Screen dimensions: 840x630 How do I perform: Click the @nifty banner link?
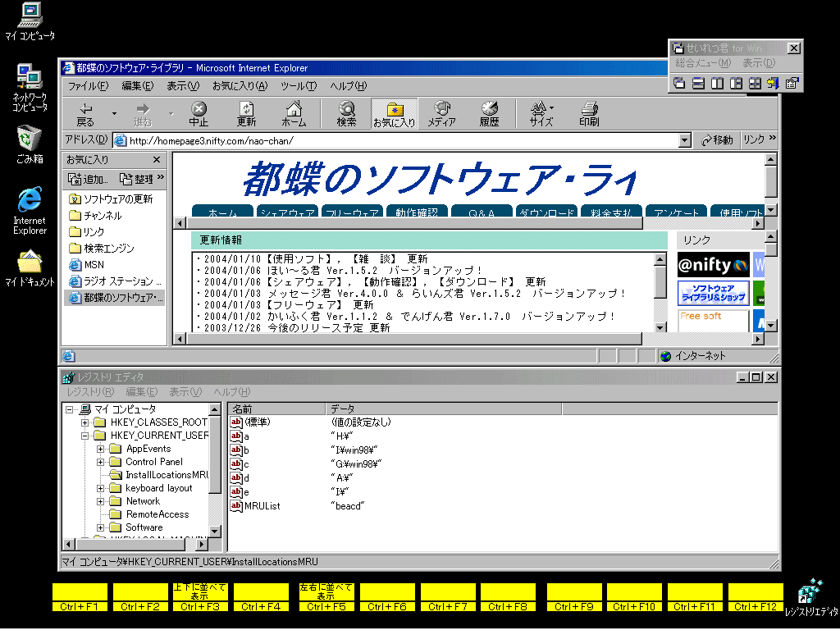(x=713, y=265)
